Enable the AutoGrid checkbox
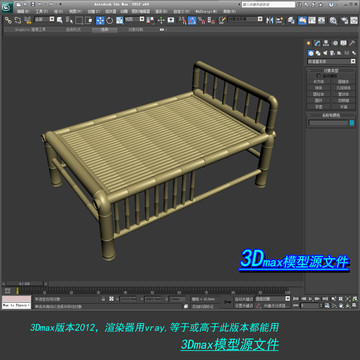The height and width of the screenshot is (360, 360). coord(319,76)
